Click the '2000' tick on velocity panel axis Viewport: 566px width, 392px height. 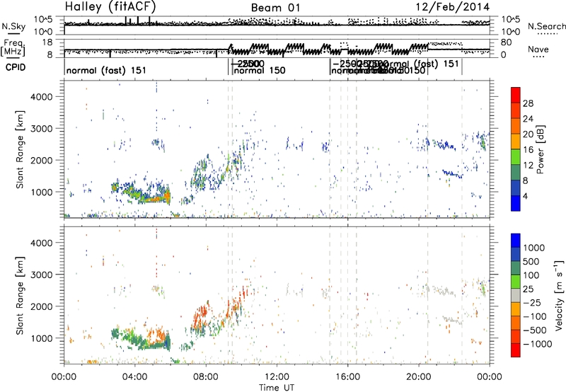click(x=42, y=306)
